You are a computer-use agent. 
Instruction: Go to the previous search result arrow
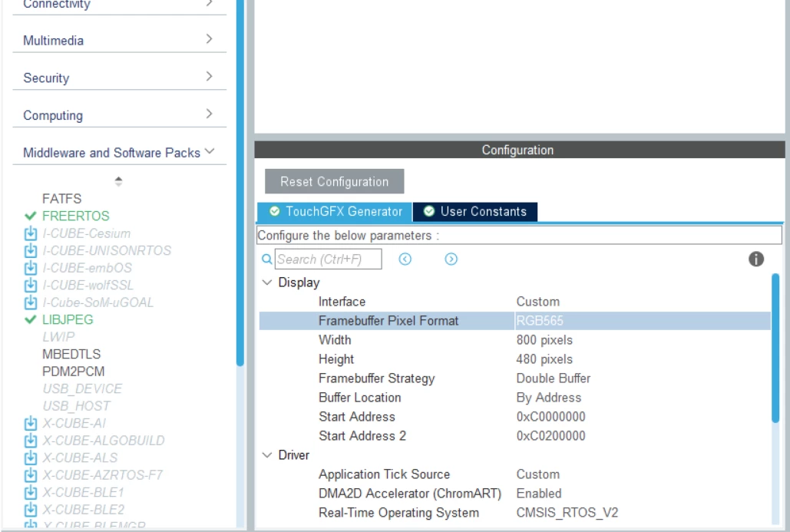(405, 259)
